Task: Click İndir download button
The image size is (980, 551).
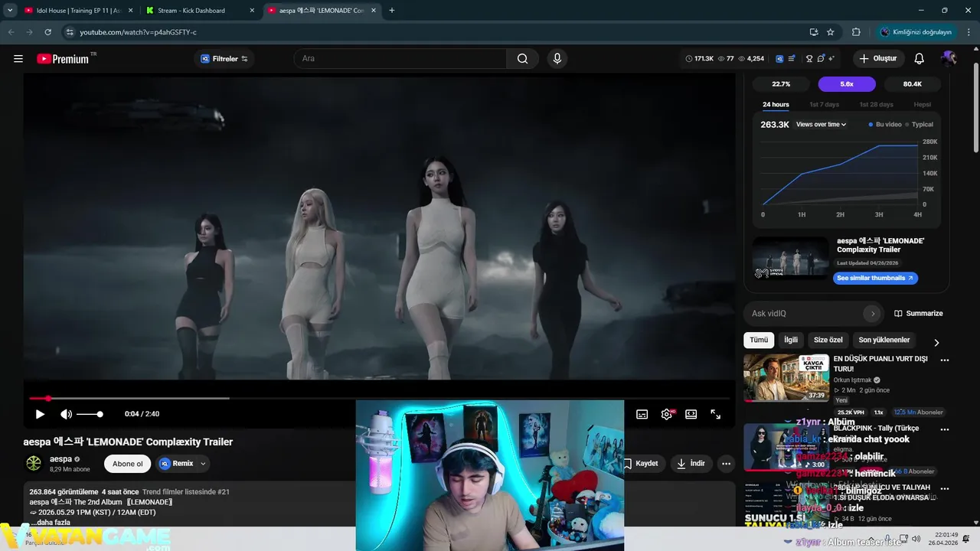Action: 691,463
